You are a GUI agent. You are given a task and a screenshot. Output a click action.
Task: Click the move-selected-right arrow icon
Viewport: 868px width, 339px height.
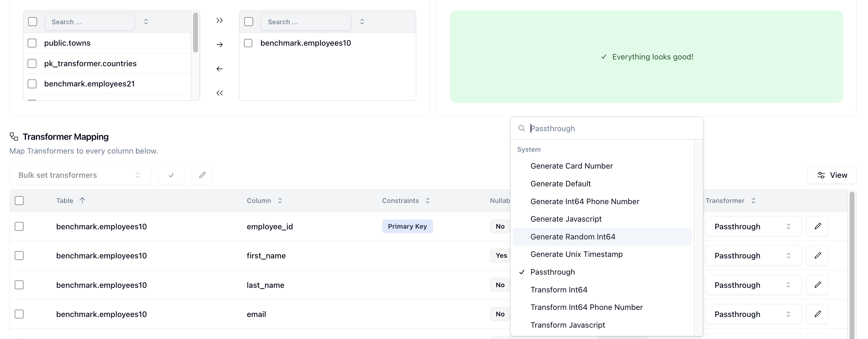coord(219,44)
